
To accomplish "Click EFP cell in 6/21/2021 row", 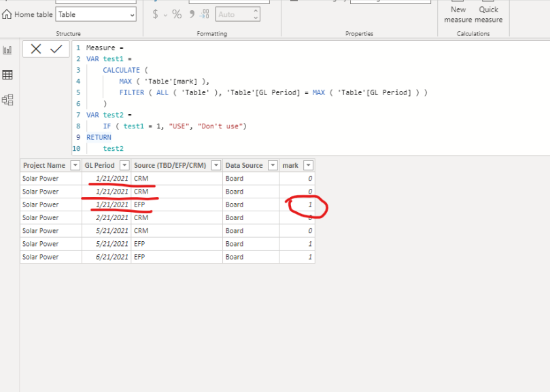I will [177, 257].
